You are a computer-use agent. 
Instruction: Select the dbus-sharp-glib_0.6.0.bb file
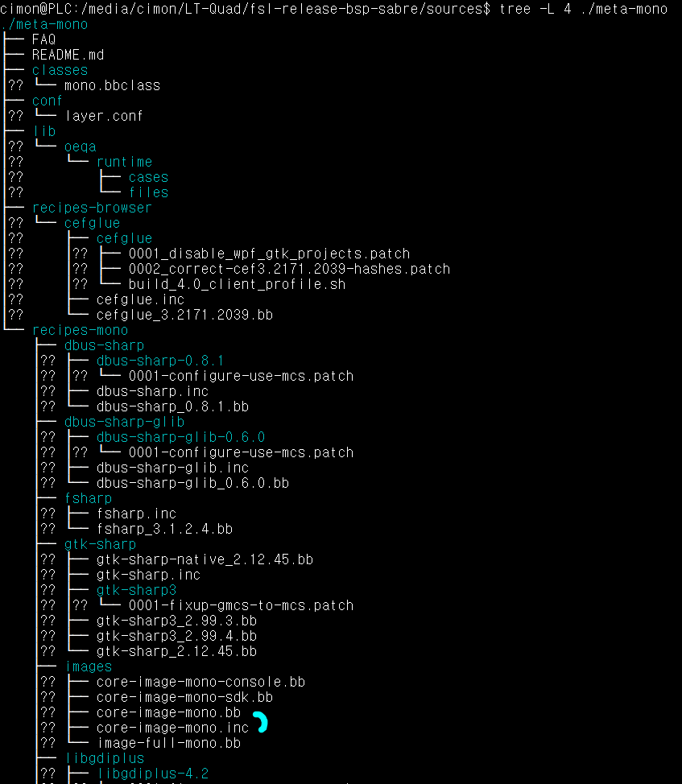point(192,483)
